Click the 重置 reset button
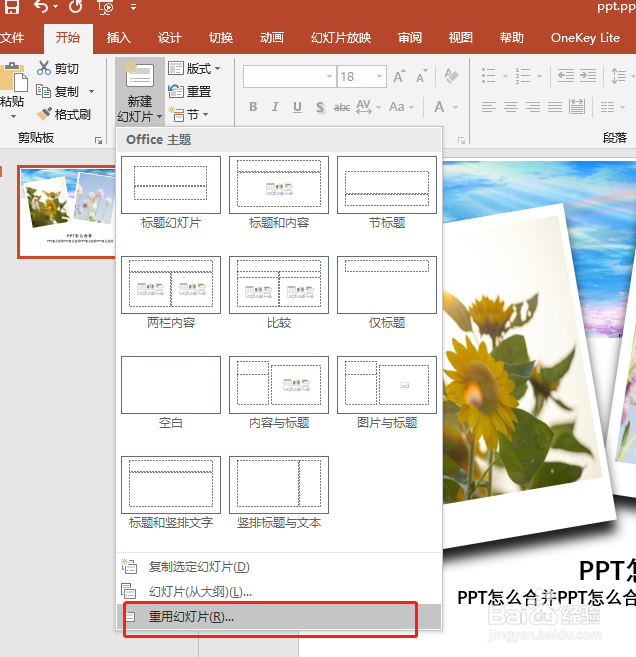 tap(190, 91)
